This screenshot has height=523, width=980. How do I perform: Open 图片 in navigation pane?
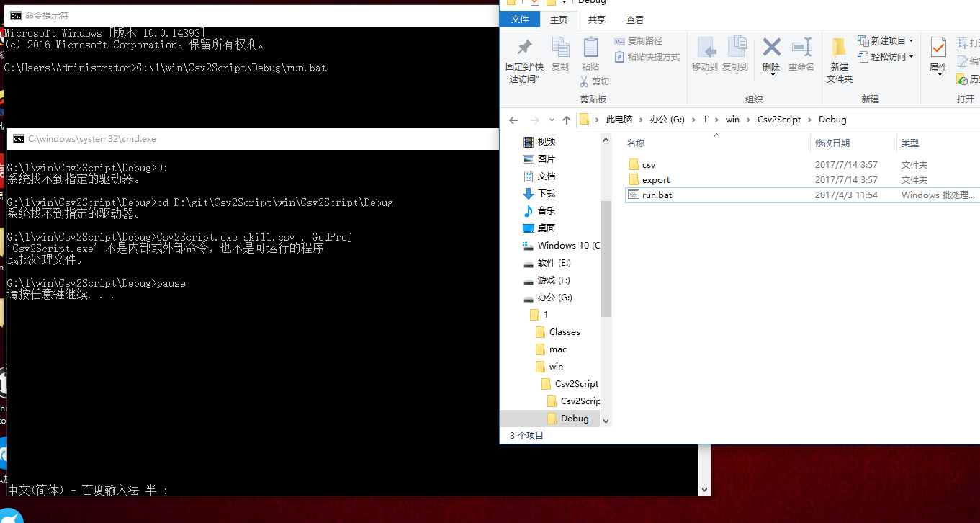pyautogui.click(x=547, y=158)
